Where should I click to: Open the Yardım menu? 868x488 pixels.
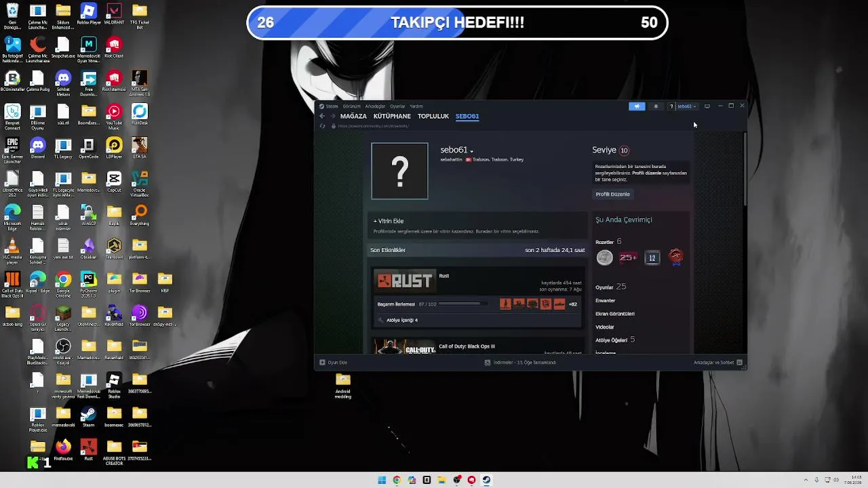(x=416, y=106)
